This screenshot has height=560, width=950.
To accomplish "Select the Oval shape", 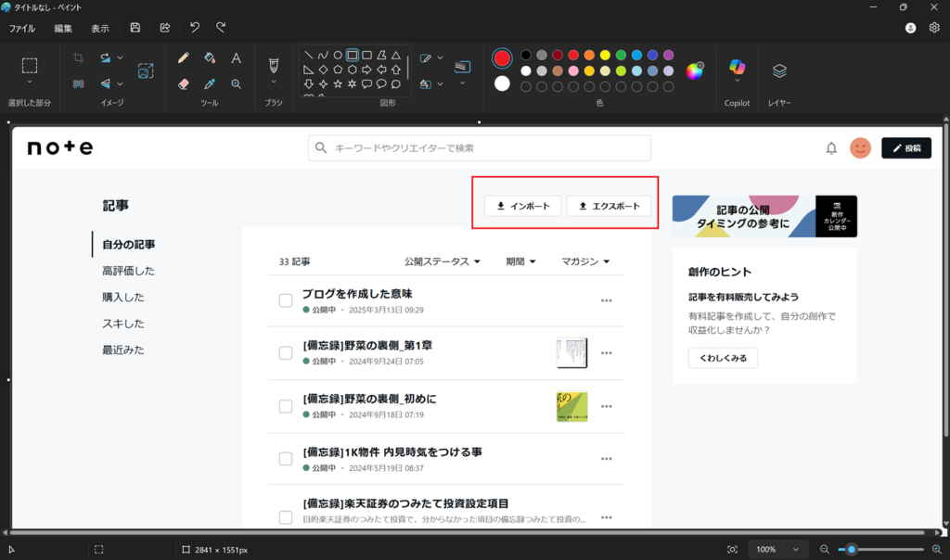I will (338, 55).
